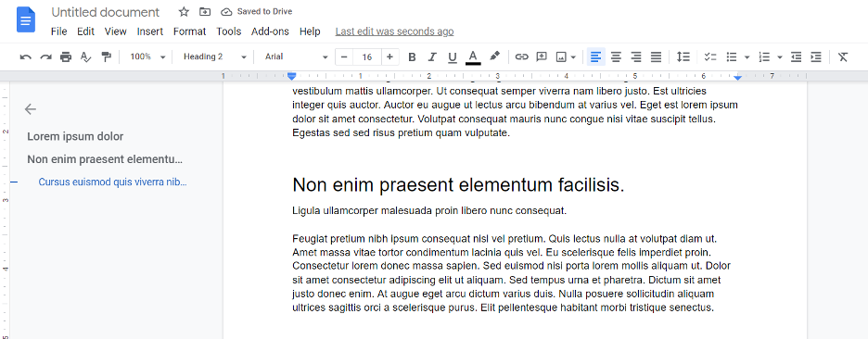Open line spacing options
Viewport: 868px width, 339px height.
coord(683,56)
